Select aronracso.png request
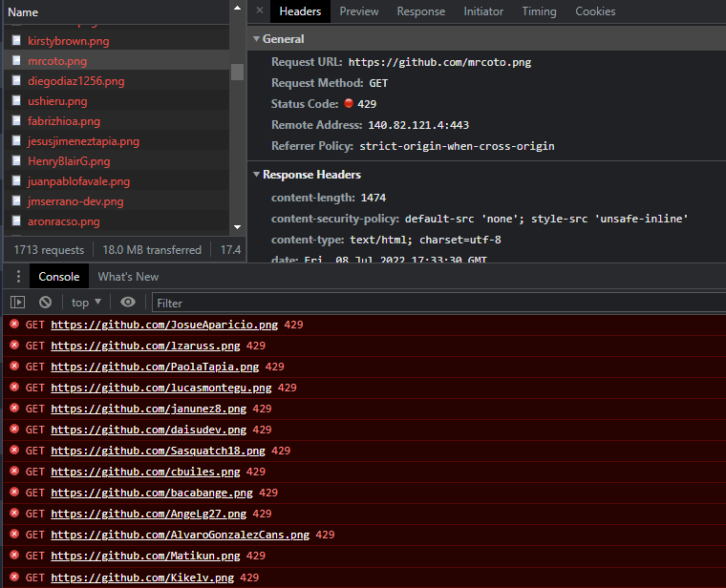Image resolution: width=726 pixels, height=588 pixels. [x=116, y=221]
